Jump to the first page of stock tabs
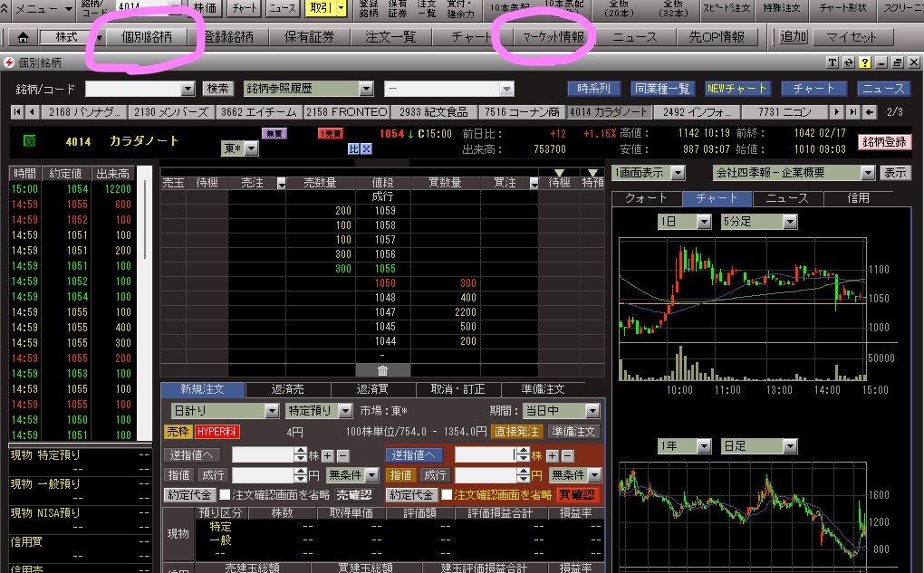Viewport: 924px width, 573px height. pos(17,112)
